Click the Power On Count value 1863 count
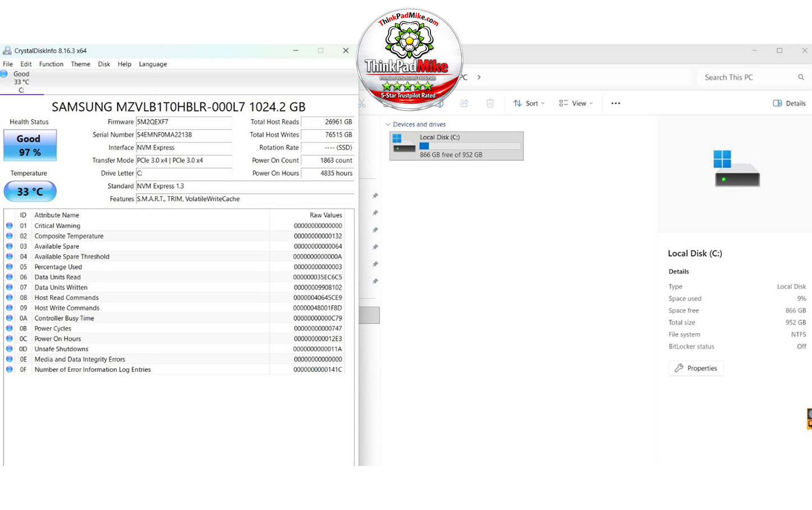This screenshot has height=510, width=812. pos(328,161)
